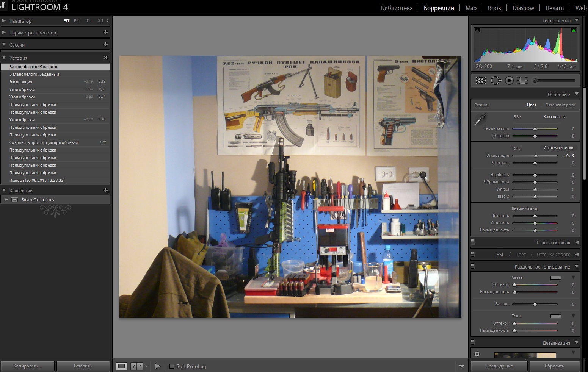The width and height of the screenshot is (588, 372).
Task: Enable the Soft Proofing checkbox
Action: (172, 366)
